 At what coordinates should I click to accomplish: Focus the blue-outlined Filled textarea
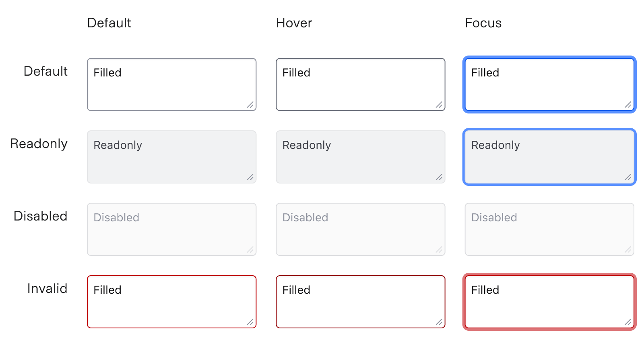549,84
